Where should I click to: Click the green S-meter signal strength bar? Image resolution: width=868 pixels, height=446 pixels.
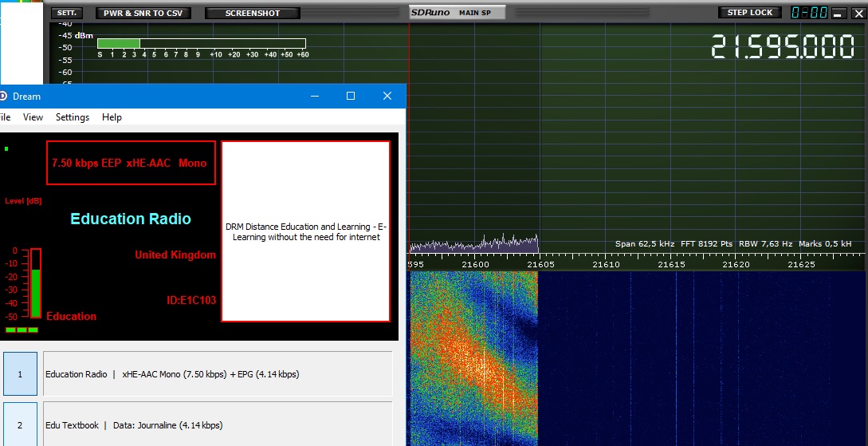click(x=119, y=43)
